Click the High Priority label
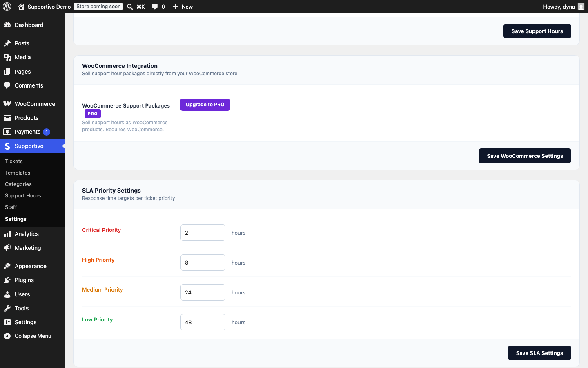The width and height of the screenshot is (588, 368). (98, 260)
